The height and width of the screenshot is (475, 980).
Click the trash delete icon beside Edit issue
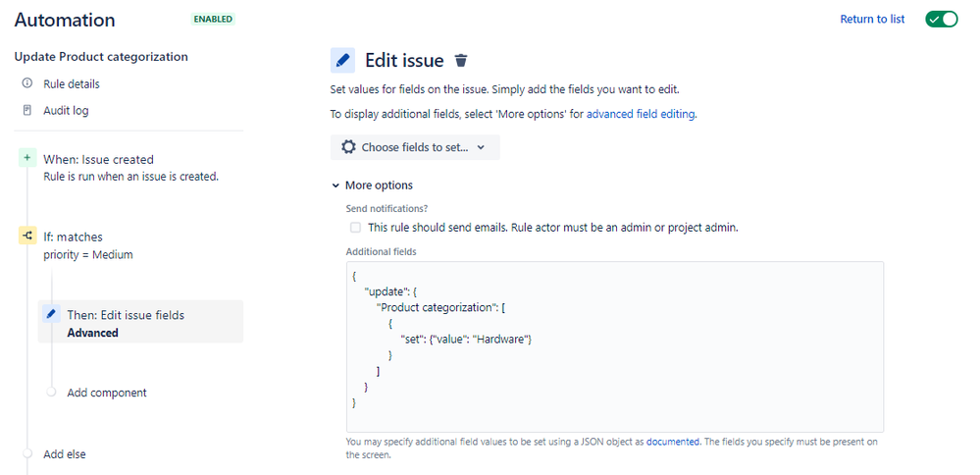click(462, 61)
